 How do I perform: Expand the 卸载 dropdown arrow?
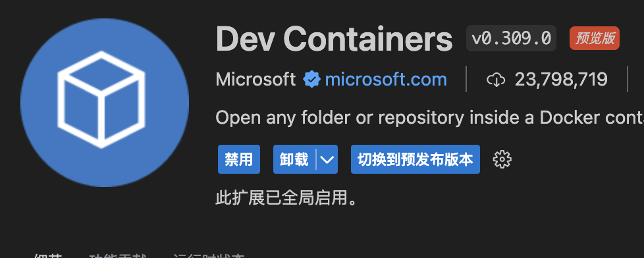tap(327, 159)
